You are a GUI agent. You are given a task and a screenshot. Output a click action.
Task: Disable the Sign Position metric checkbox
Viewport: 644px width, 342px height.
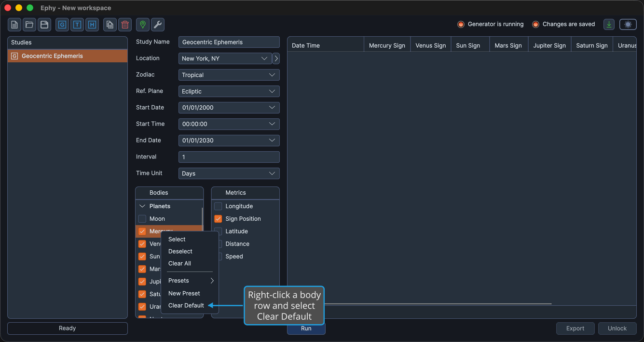click(x=218, y=219)
